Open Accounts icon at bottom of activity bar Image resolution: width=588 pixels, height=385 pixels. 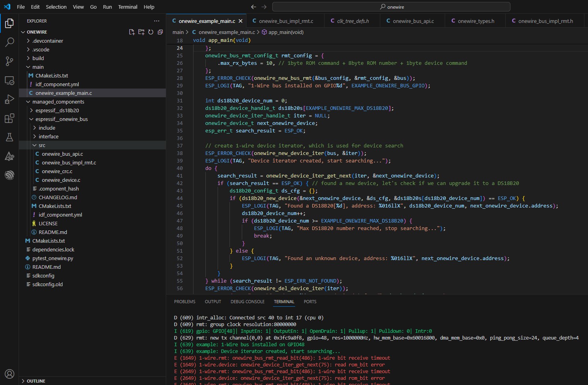point(9,374)
